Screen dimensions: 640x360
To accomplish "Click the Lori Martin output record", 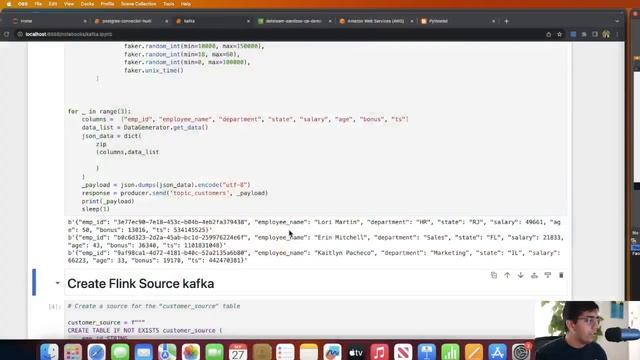I will (x=314, y=226).
